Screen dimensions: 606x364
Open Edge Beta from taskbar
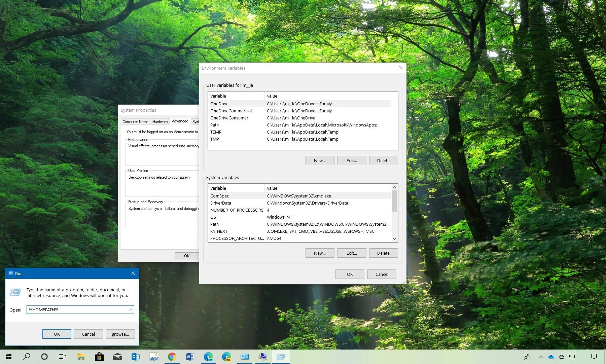click(x=208, y=357)
